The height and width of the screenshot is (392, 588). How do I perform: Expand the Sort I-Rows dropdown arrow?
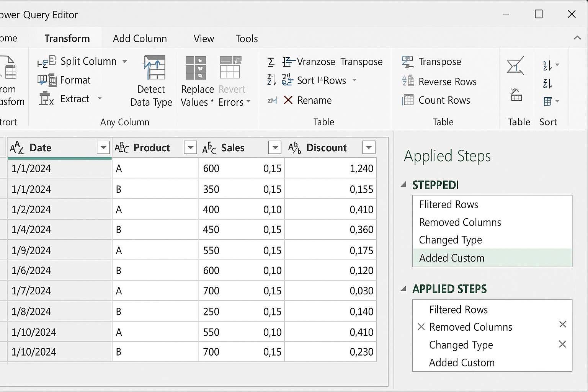pos(354,80)
